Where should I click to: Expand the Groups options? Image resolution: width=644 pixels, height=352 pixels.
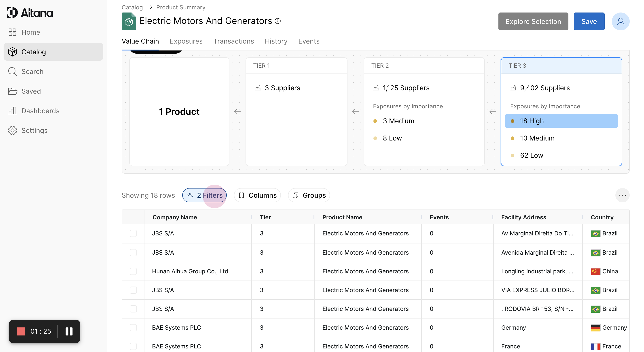point(309,195)
